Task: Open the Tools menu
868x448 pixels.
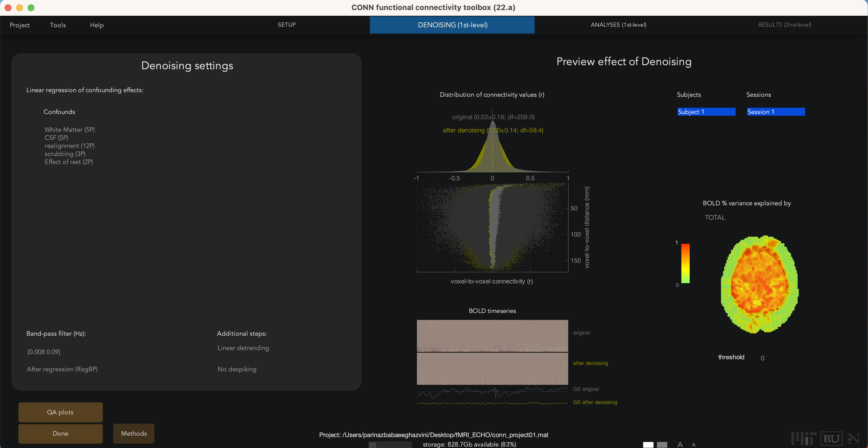Action: 58,25
